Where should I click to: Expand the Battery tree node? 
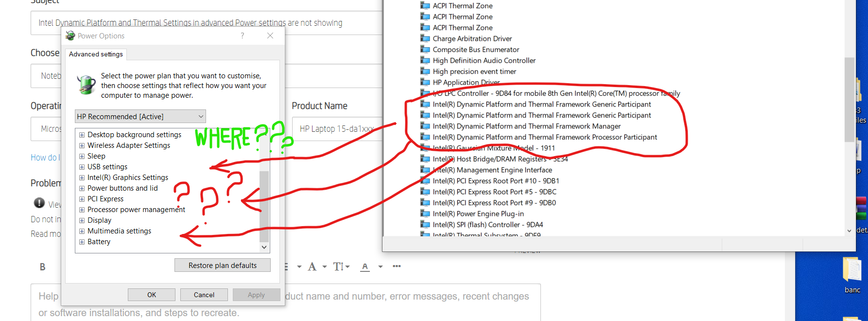pyautogui.click(x=82, y=242)
